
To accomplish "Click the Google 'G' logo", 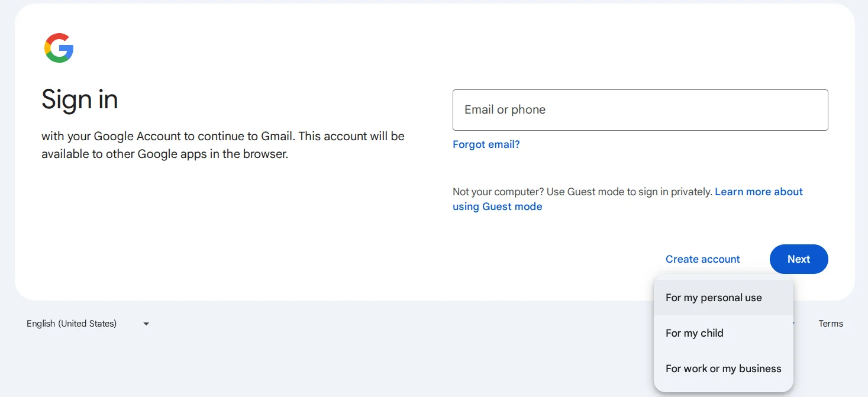I will (59, 48).
